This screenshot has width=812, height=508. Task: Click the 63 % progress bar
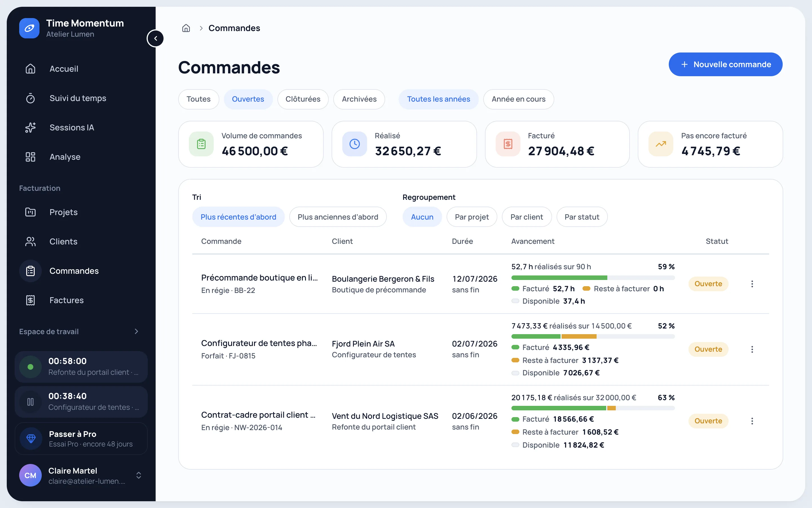(593, 408)
